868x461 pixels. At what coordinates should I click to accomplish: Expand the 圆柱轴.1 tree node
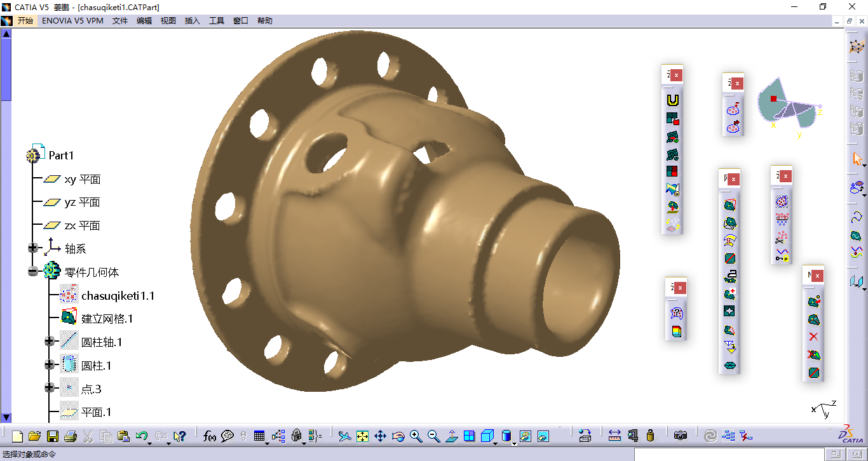(50, 342)
